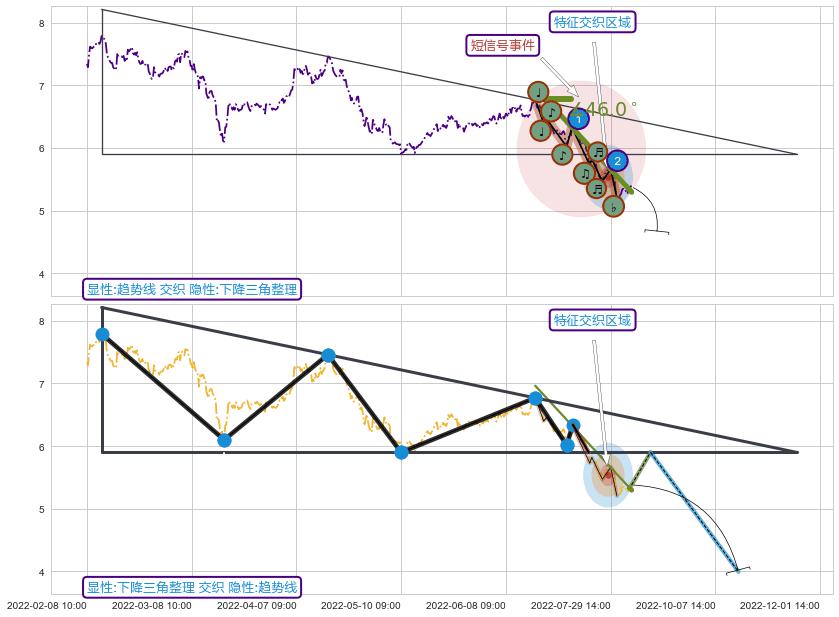The height and width of the screenshot is (617, 839).
Task: Click the green 46.0° angle annotation
Action: click(606, 109)
